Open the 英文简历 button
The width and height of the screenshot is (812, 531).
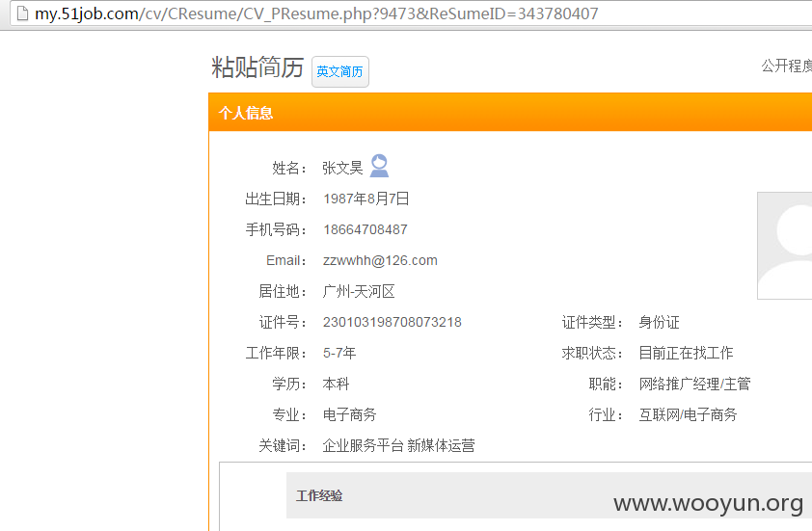click(339, 71)
